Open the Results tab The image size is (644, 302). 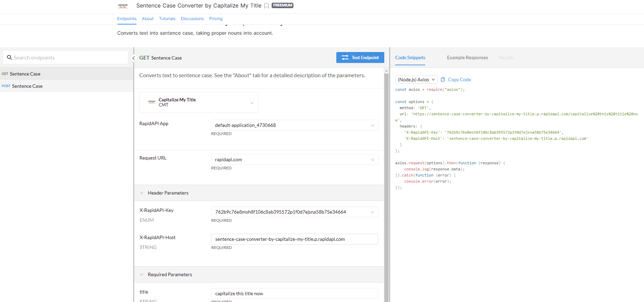(x=506, y=57)
